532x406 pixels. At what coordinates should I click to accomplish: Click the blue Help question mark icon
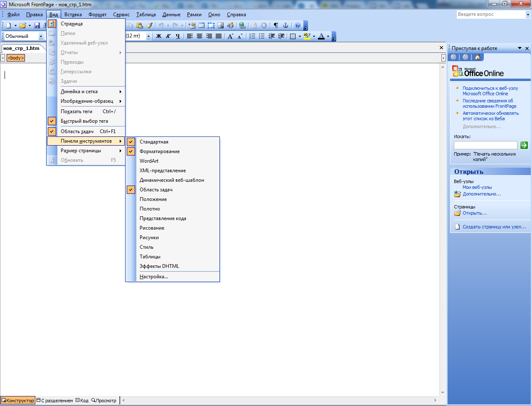tap(298, 25)
